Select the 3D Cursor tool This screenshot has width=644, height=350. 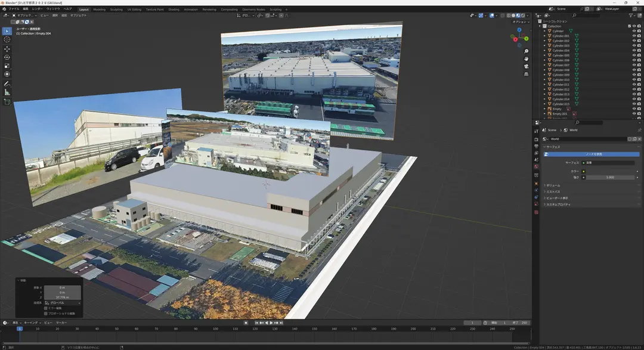coord(7,39)
